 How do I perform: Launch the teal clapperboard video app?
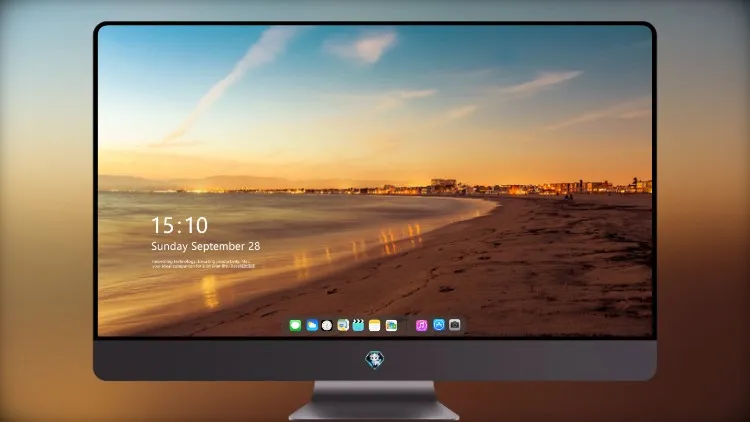coord(358,325)
